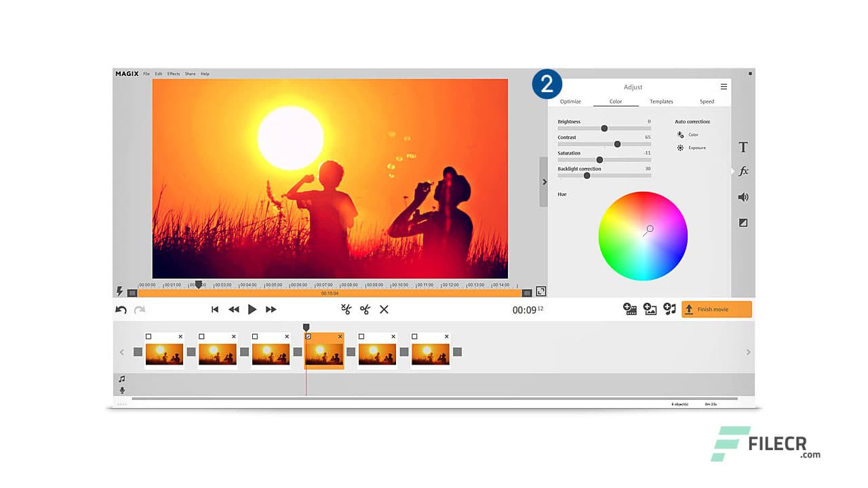The image size is (868, 488).
Task: Open the Effects menu
Action: pos(173,73)
